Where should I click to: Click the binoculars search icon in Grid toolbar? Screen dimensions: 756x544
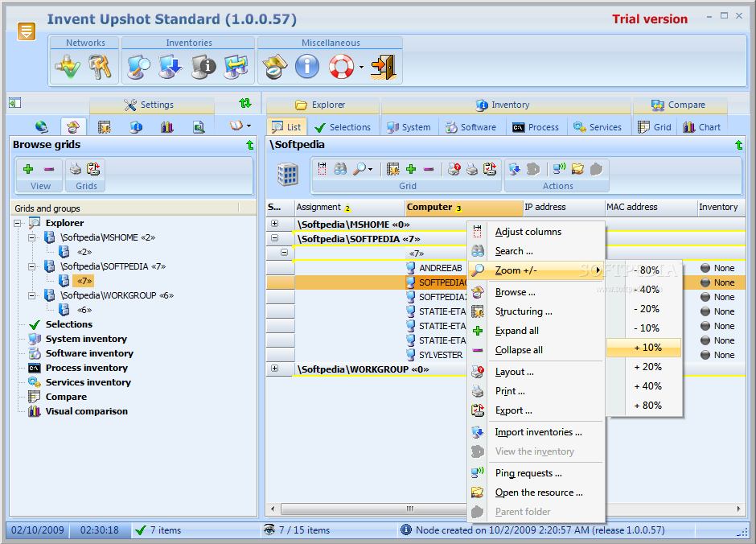tap(340, 169)
